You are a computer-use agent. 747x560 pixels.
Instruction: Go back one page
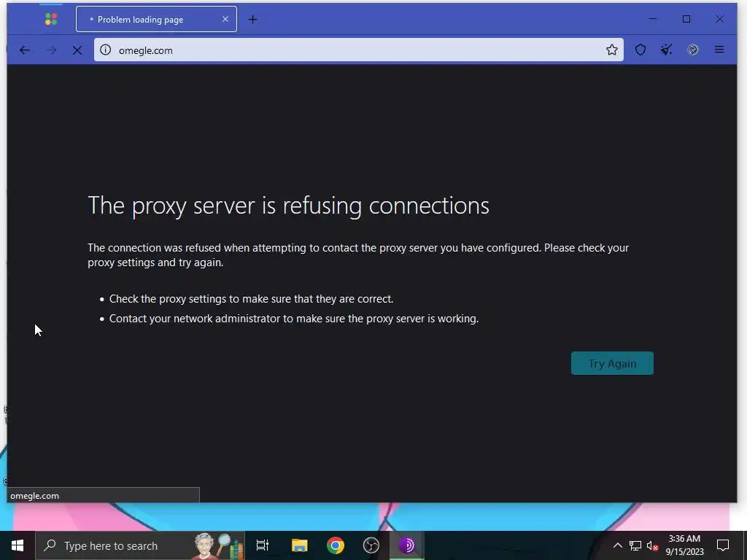[25, 50]
